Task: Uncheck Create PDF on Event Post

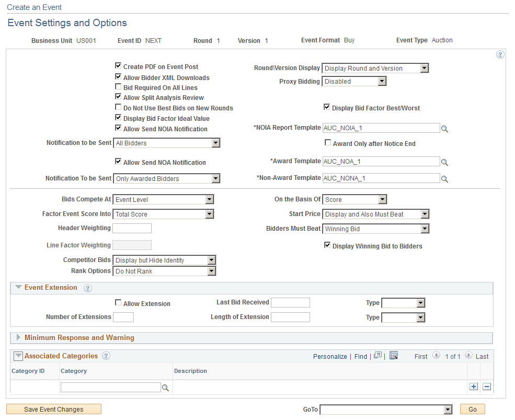Action: pos(118,65)
